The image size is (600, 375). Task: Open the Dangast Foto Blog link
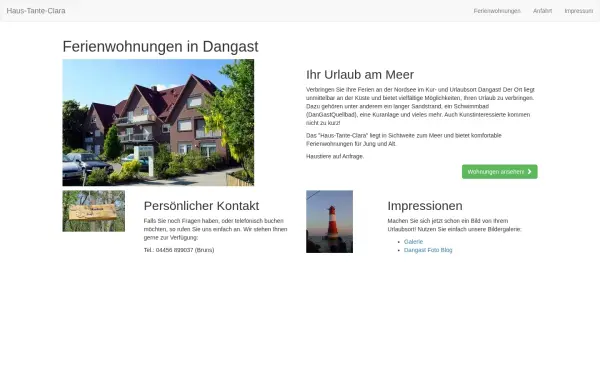coord(428,250)
